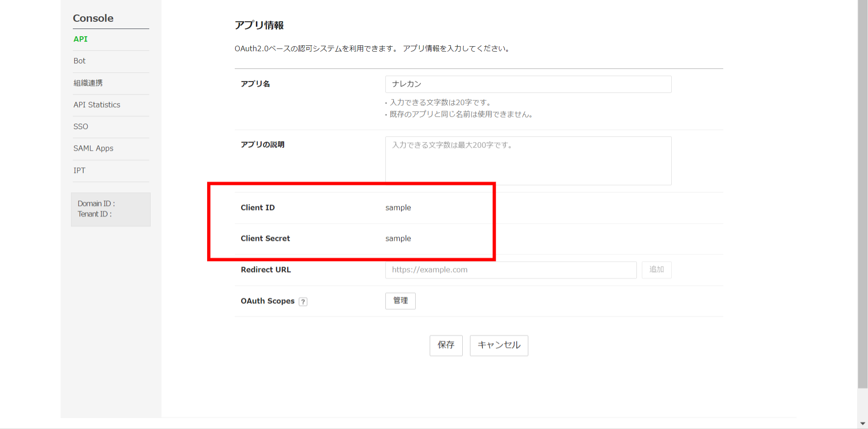Click the page's vertical scrollbar
The image size is (868, 429).
863,195
